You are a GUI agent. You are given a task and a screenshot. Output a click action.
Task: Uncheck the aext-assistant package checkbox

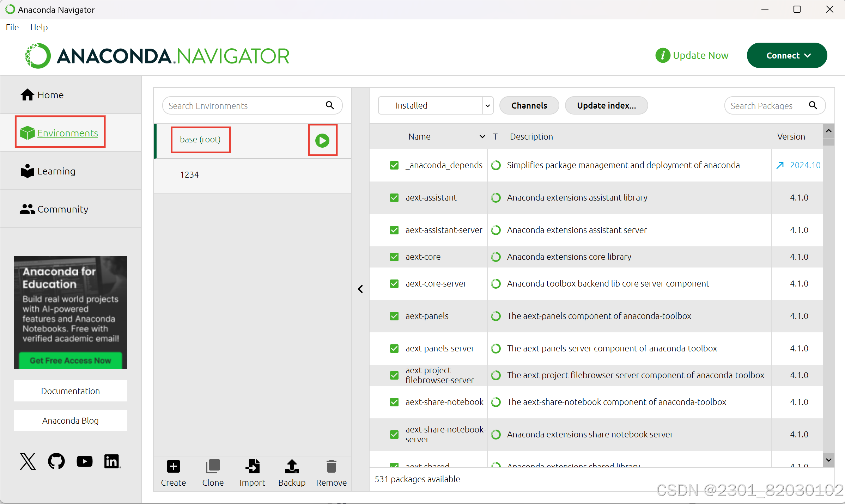point(394,197)
